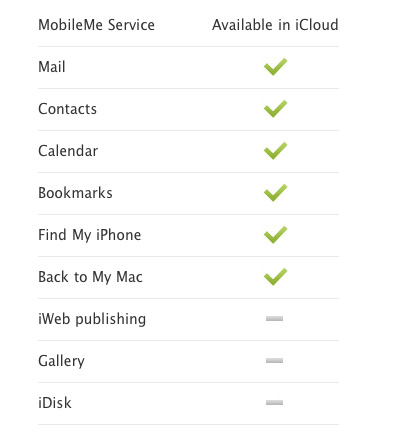Click the Bookmarks label

(75, 193)
